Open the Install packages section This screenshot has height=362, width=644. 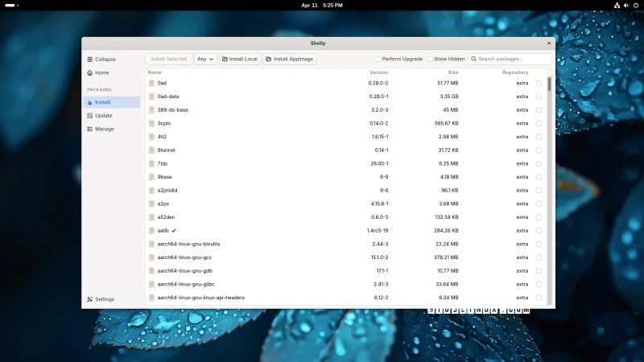112,102
